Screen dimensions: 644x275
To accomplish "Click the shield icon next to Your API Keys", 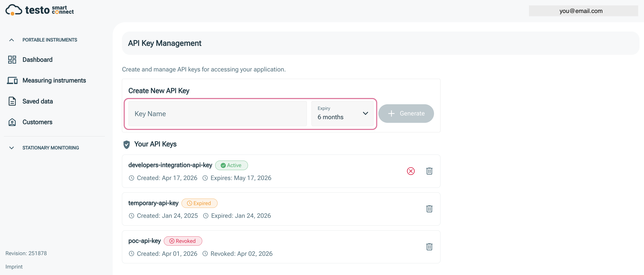I will click(x=127, y=144).
